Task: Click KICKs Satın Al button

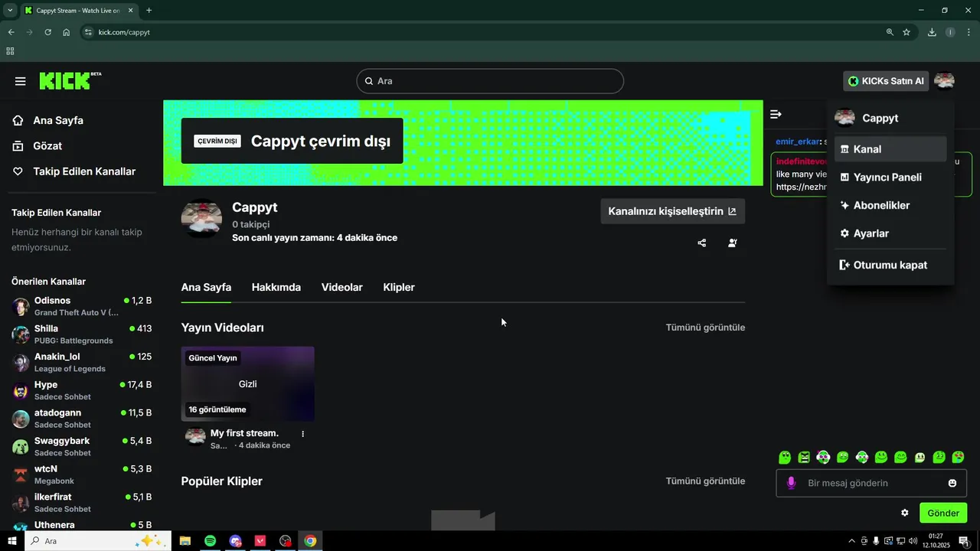Action: [886, 81]
